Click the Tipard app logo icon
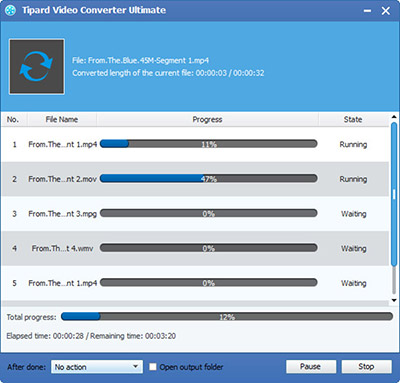Screen dimensions: 400x383 (11, 10)
